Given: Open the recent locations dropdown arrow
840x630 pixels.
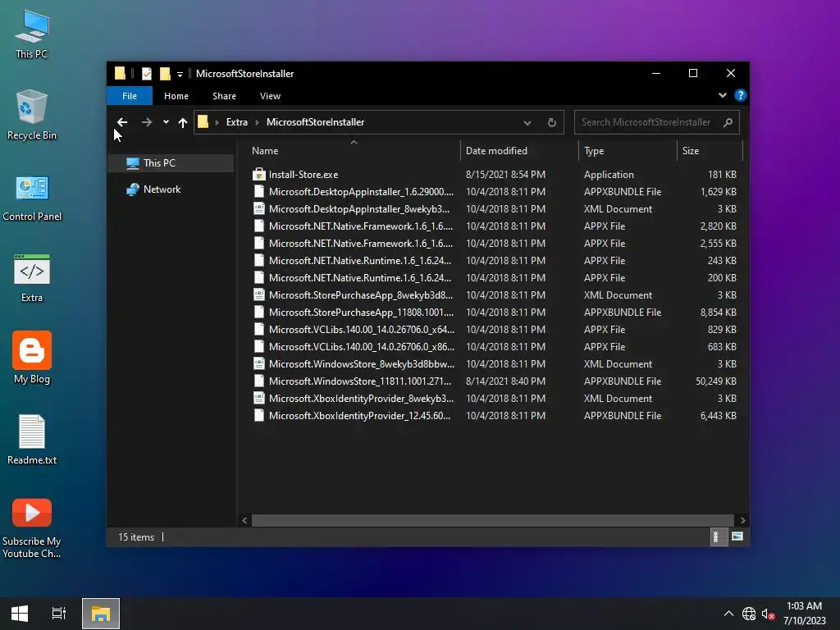Looking at the screenshot, I should tap(166, 122).
